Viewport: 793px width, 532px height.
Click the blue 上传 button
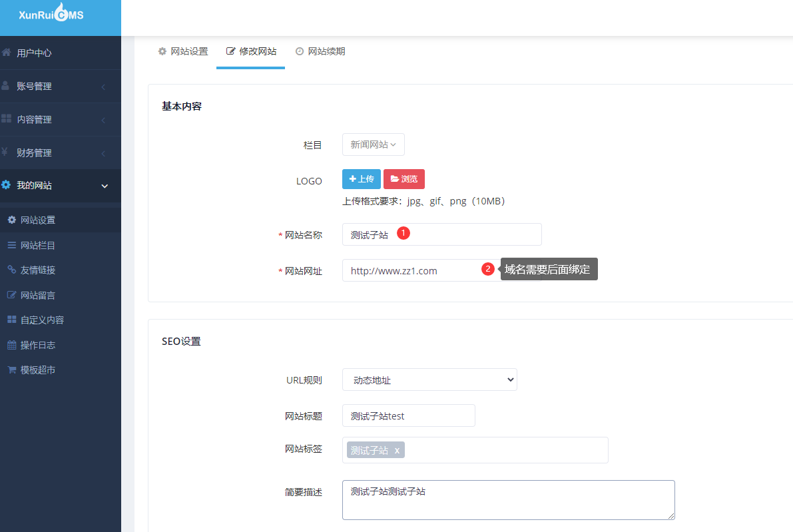[x=362, y=179]
